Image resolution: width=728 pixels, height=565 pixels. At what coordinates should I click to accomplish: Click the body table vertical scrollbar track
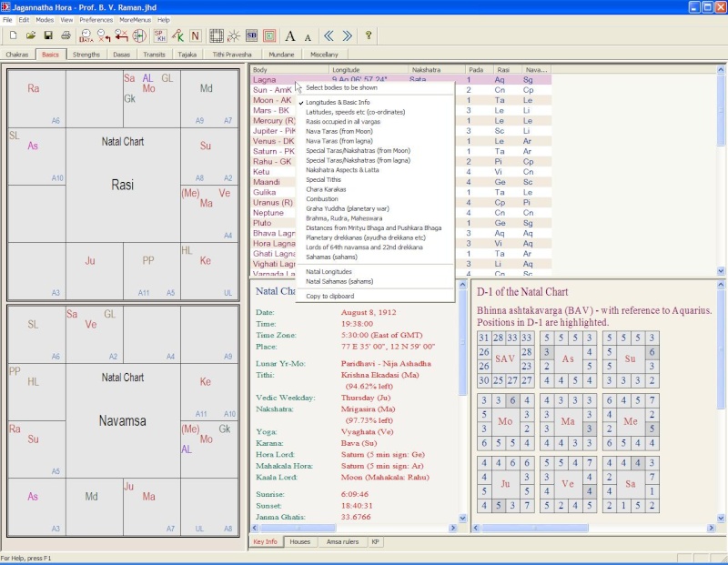(x=721, y=205)
